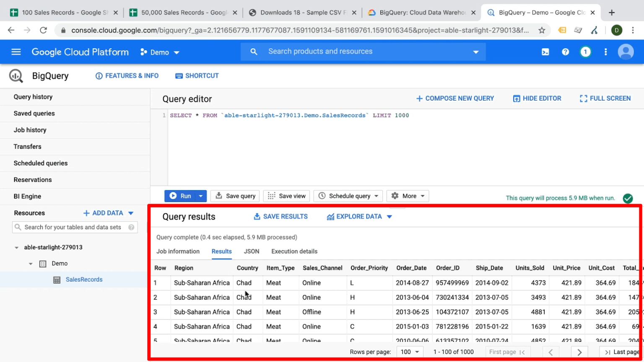Image resolution: width=644 pixels, height=362 pixels.
Task: Open the account avatar menu
Action: click(625, 52)
